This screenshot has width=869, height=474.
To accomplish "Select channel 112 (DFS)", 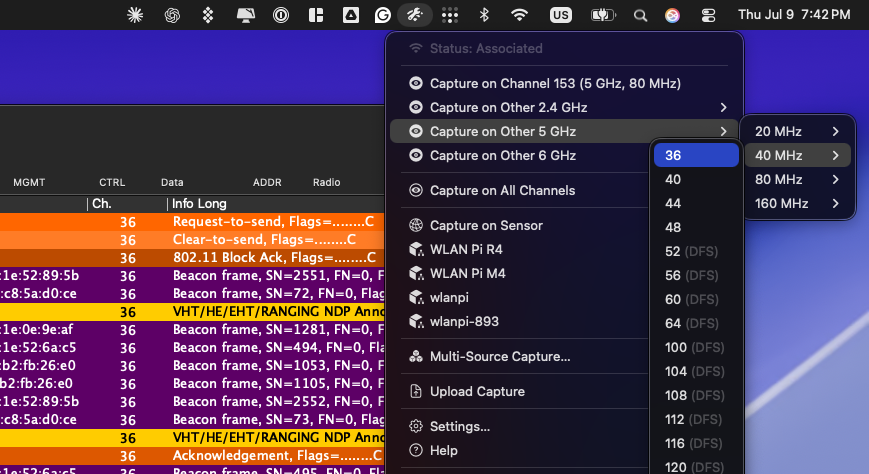I will click(696, 420).
